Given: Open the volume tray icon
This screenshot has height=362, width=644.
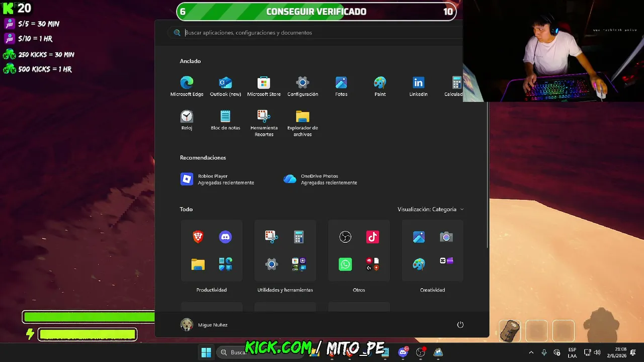Looking at the screenshot, I should coord(597,352).
